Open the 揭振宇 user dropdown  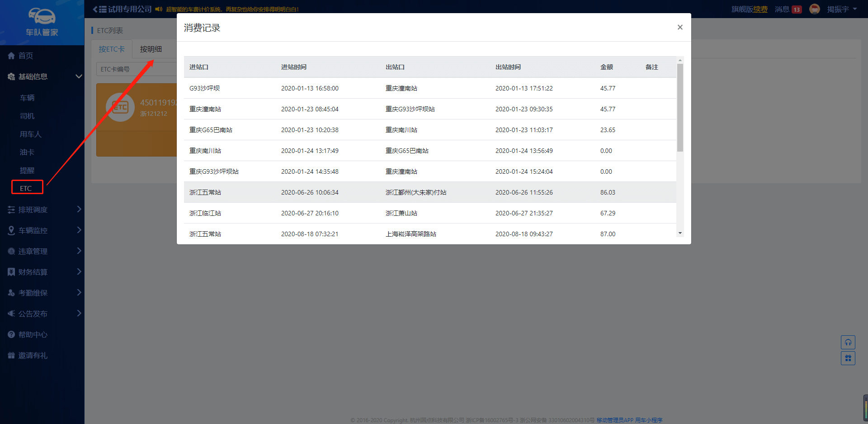(x=842, y=9)
